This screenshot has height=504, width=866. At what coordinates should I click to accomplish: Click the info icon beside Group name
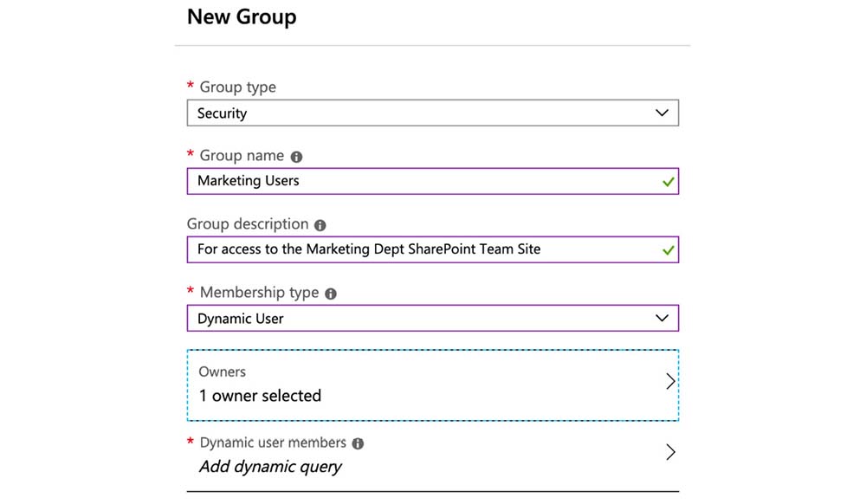point(297,157)
